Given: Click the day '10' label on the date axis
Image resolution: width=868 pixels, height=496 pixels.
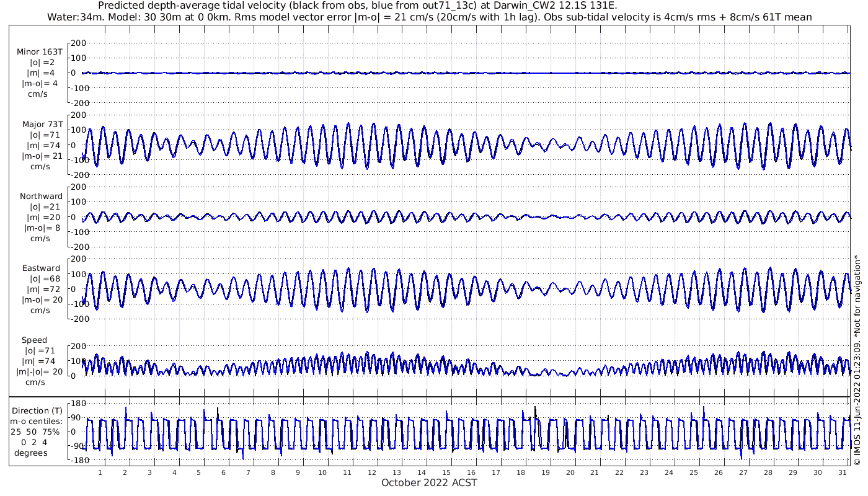Looking at the screenshot, I should click(x=322, y=472).
